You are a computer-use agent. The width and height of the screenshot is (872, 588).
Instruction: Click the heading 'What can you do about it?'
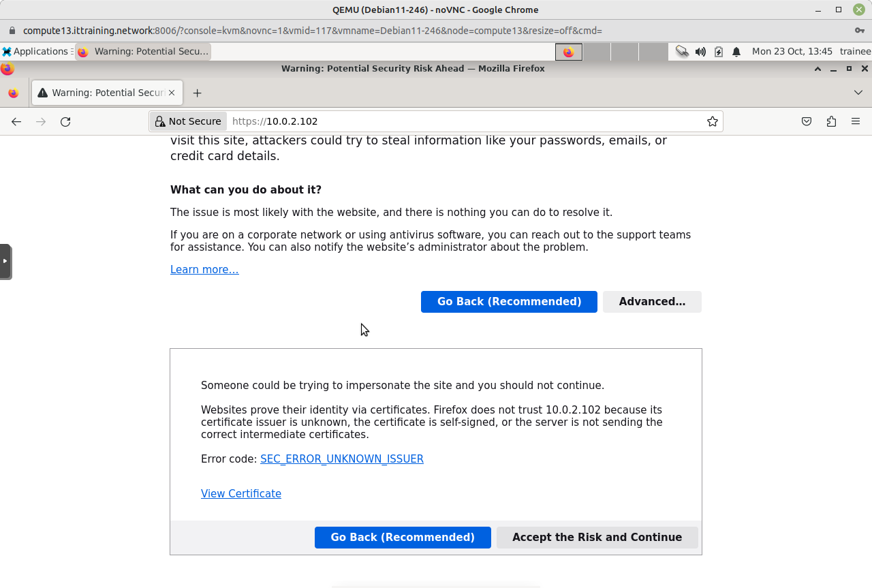[x=246, y=190]
